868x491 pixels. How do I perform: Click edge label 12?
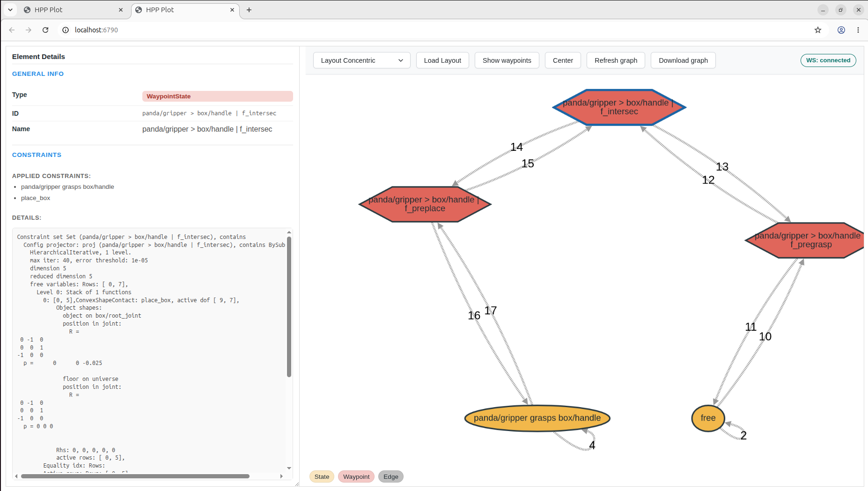(708, 180)
